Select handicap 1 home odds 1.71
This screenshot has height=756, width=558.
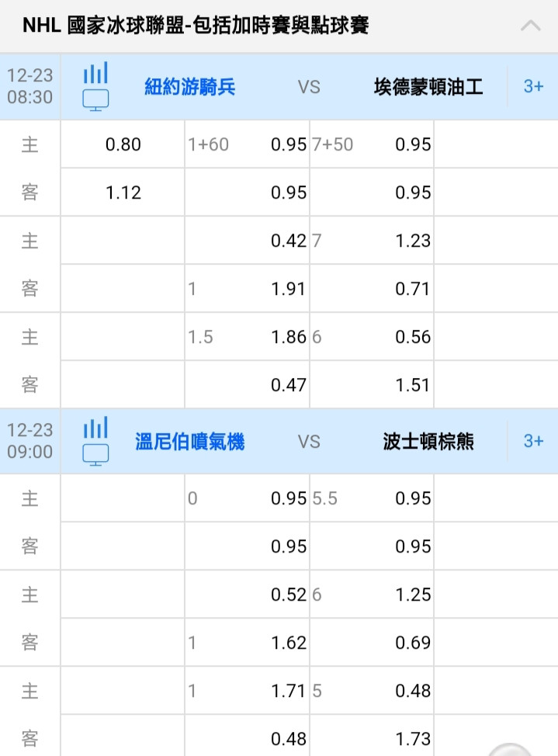[x=247, y=691]
